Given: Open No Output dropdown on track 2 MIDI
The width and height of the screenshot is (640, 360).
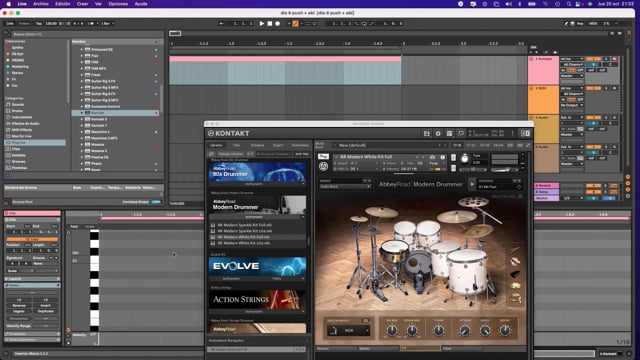Looking at the screenshot, I should pos(571,105).
